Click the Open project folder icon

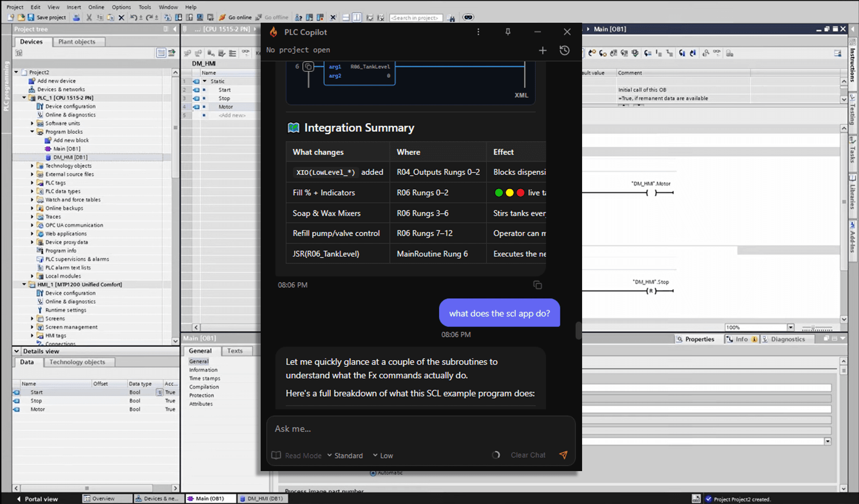[x=21, y=18]
